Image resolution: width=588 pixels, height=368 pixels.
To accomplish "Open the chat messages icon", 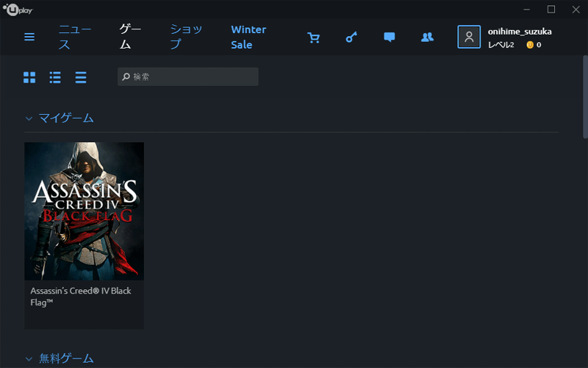I will click(390, 37).
